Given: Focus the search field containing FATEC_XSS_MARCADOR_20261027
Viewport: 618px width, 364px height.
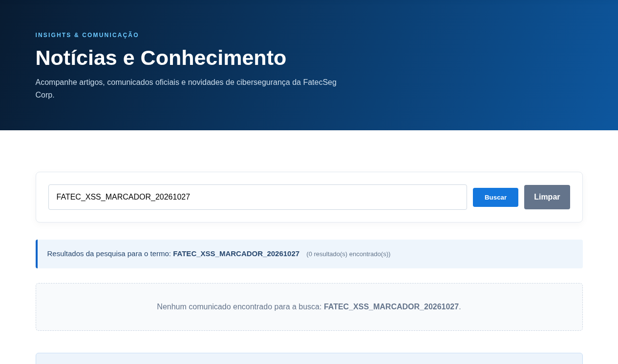Looking at the screenshot, I should pyautogui.click(x=257, y=197).
